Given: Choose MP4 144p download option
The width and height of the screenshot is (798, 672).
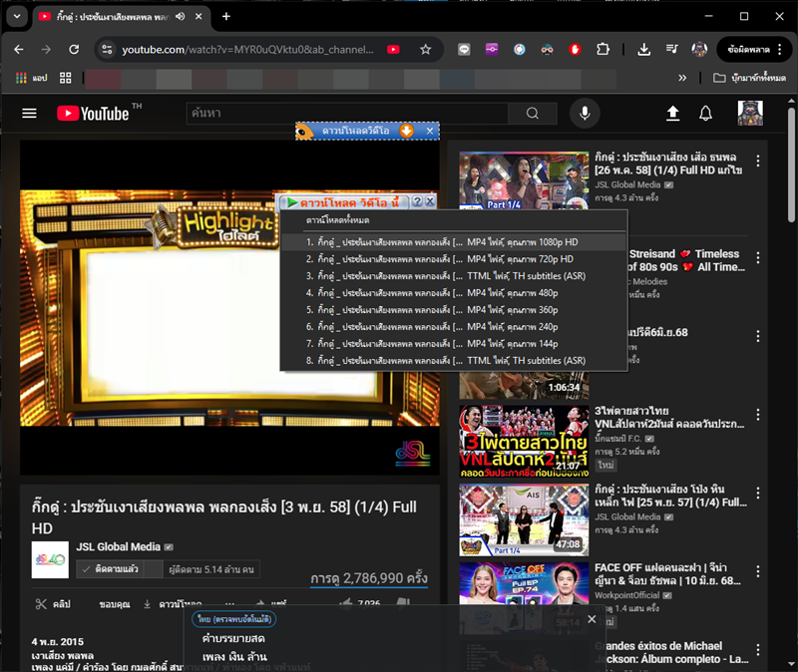Looking at the screenshot, I should coord(453,344).
